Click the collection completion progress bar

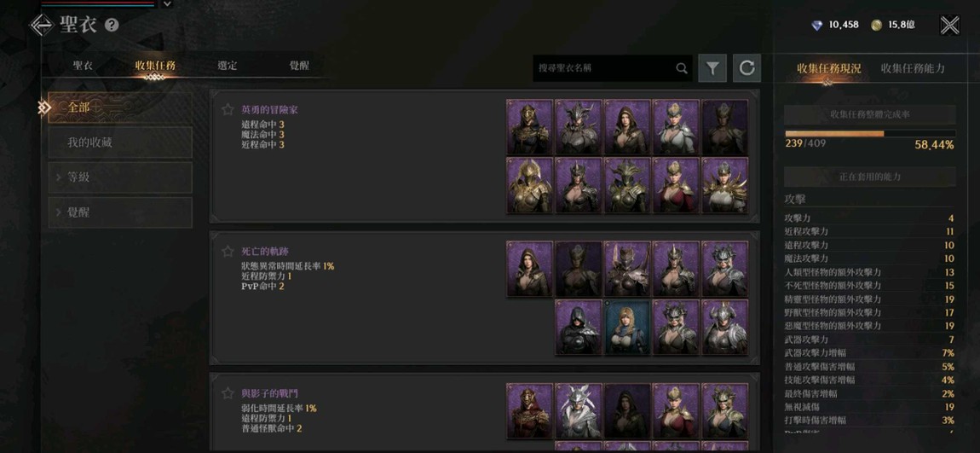tap(870, 133)
